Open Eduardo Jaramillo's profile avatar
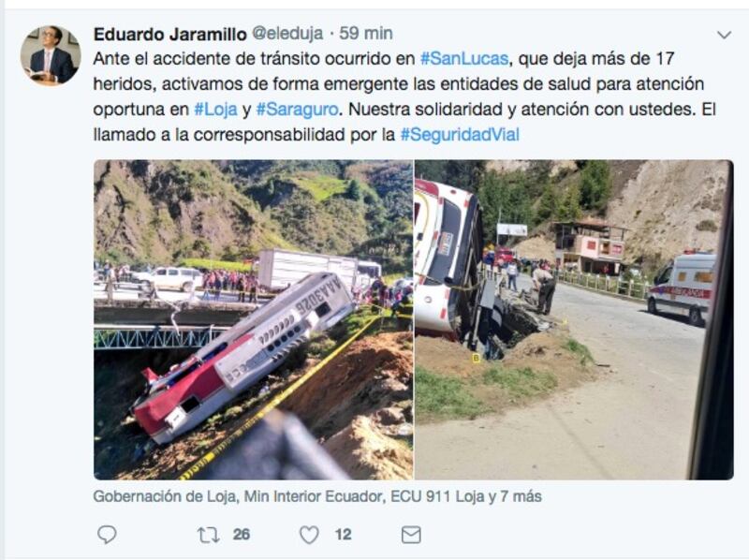Image resolution: width=749 pixels, height=560 pixels. coord(51,55)
